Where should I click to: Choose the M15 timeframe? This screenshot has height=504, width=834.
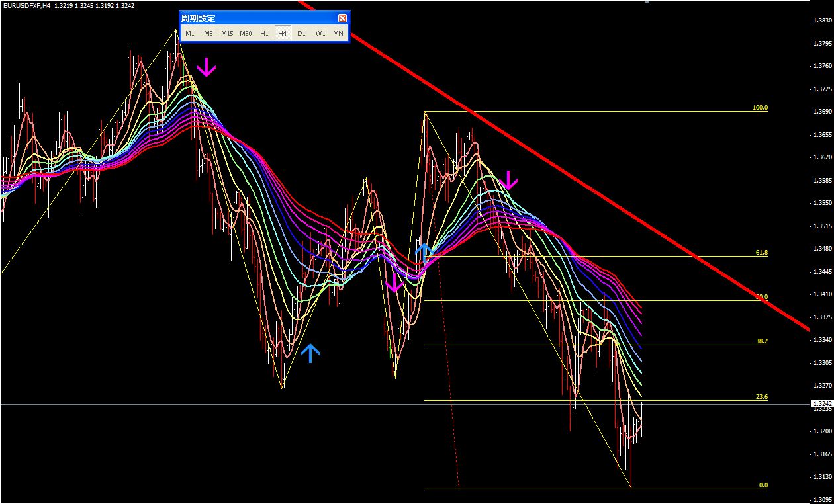(227, 33)
